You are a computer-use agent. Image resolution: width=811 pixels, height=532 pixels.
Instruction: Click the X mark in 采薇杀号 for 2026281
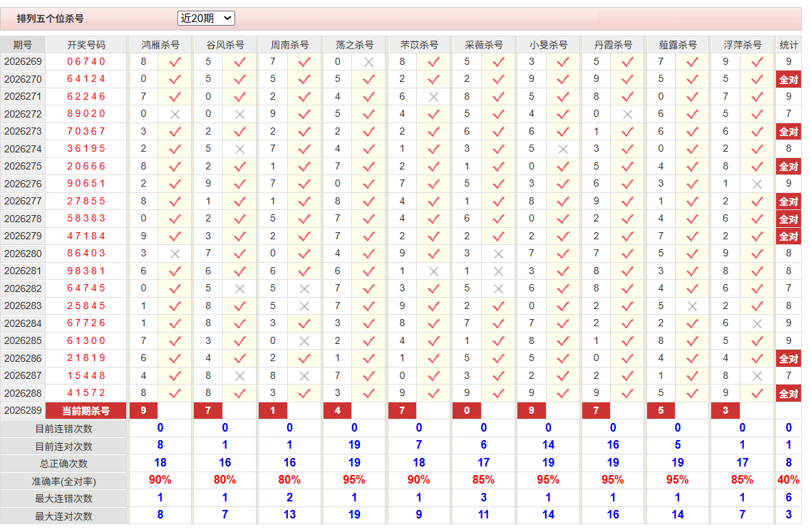(x=498, y=271)
